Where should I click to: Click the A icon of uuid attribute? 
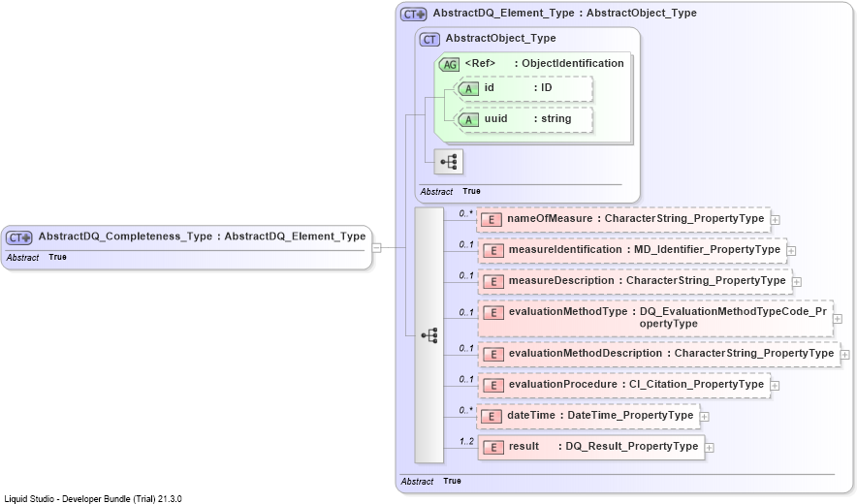tap(468, 120)
